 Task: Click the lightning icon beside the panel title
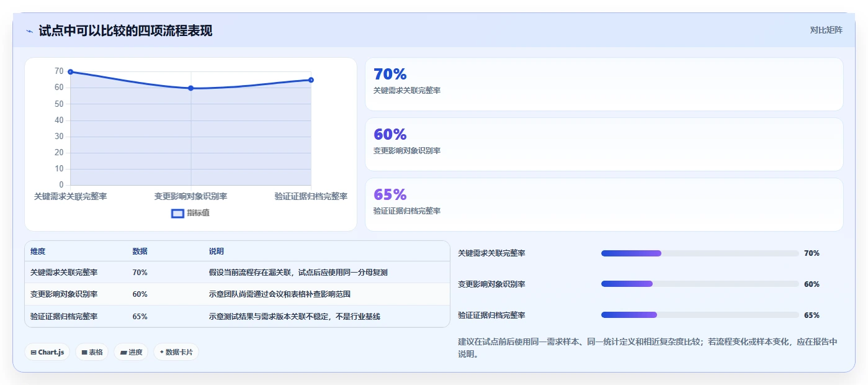point(29,31)
